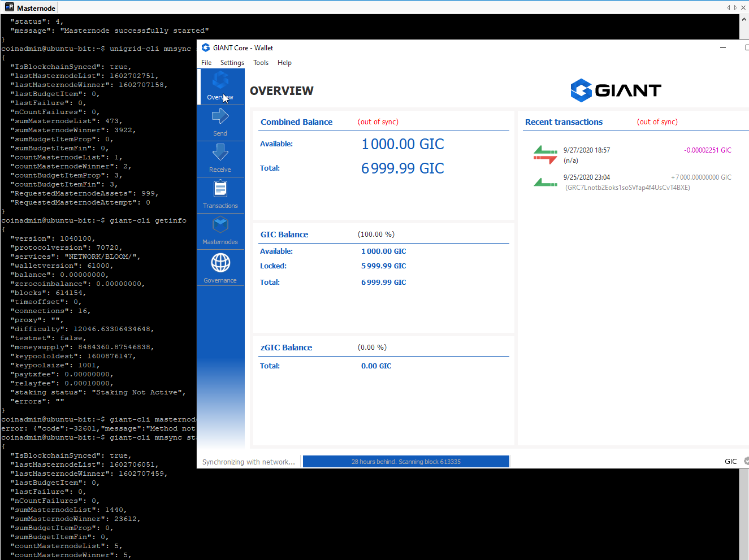This screenshot has width=749, height=560.
Task: Click the GIC unit selector in status bar
Action: (731, 462)
